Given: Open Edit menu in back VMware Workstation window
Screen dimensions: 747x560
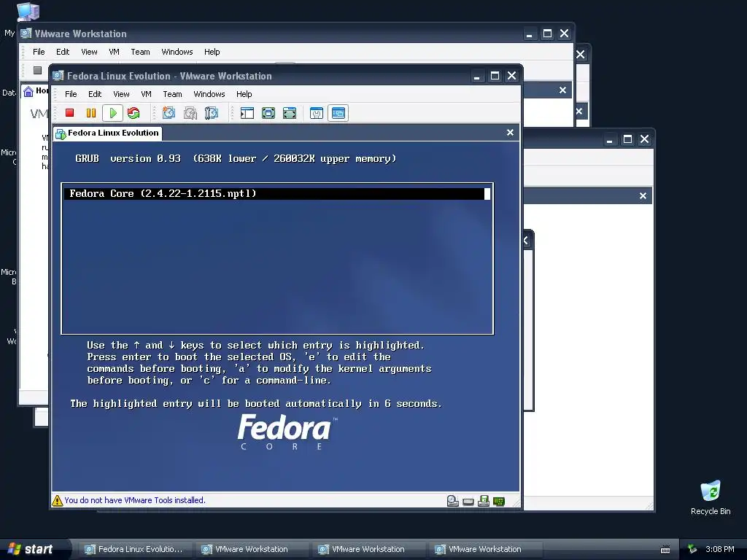Looking at the screenshot, I should click(63, 52).
